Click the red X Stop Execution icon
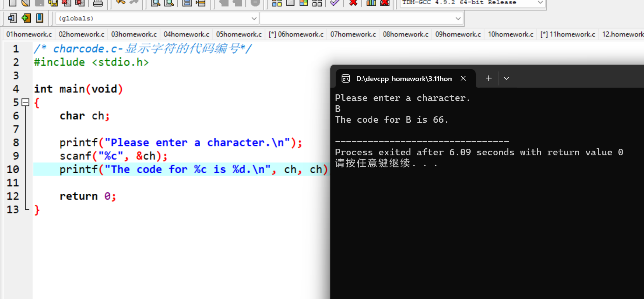 pos(353,3)
